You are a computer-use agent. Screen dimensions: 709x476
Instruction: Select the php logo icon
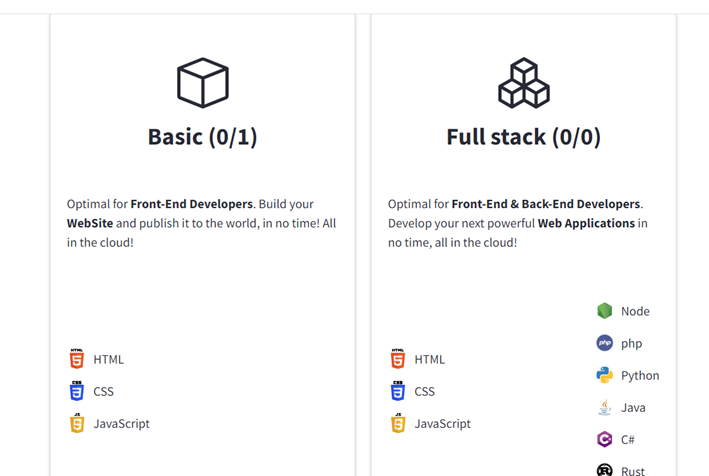click(x=605, y=343)
